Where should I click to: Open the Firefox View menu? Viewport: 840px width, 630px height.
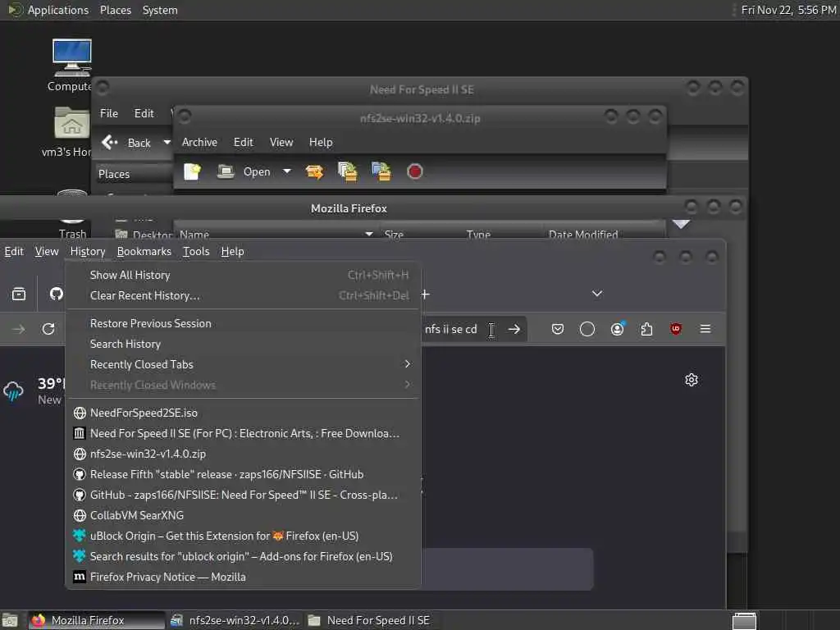coord(47,251)
